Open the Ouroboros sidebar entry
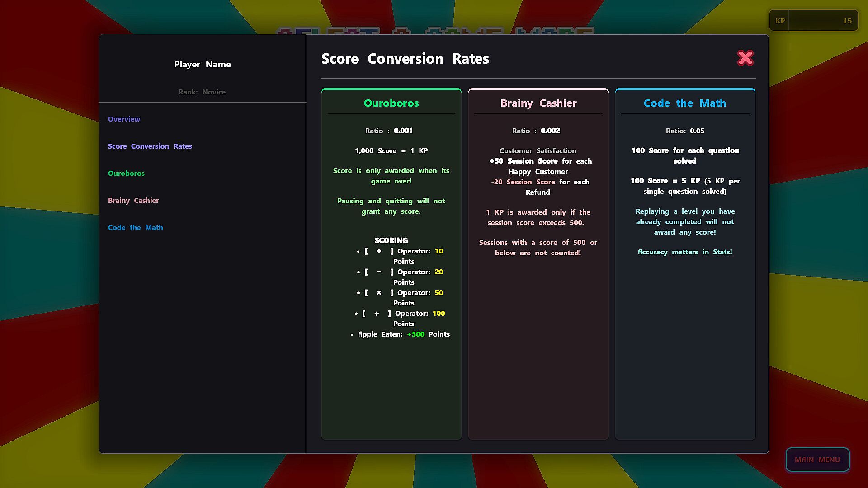Viewport: 868px width, 488px height. point(126,174)
